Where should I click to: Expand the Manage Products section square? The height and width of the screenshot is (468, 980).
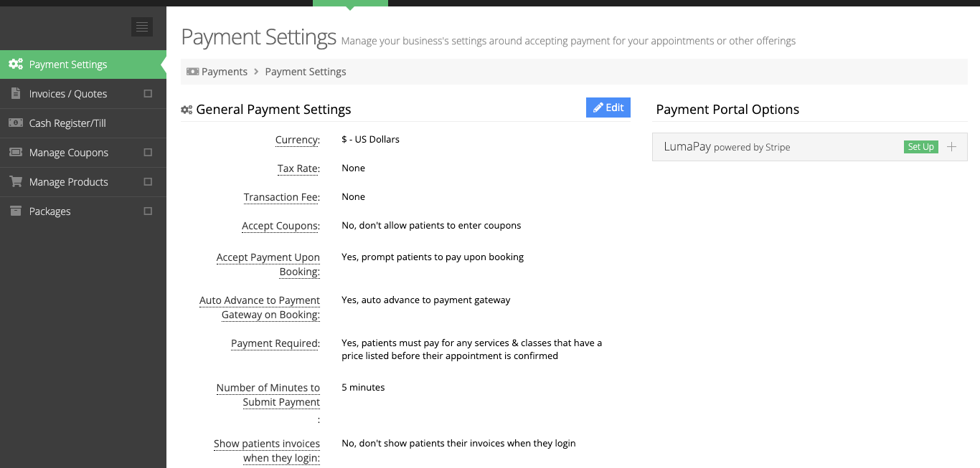pyautogui.click(x=148, y=181)
